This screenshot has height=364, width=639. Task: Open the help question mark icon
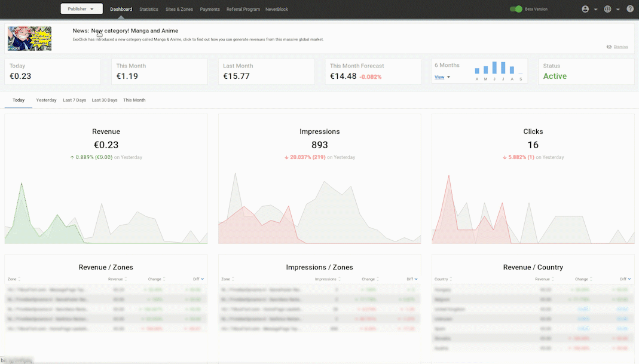[630, 9]
